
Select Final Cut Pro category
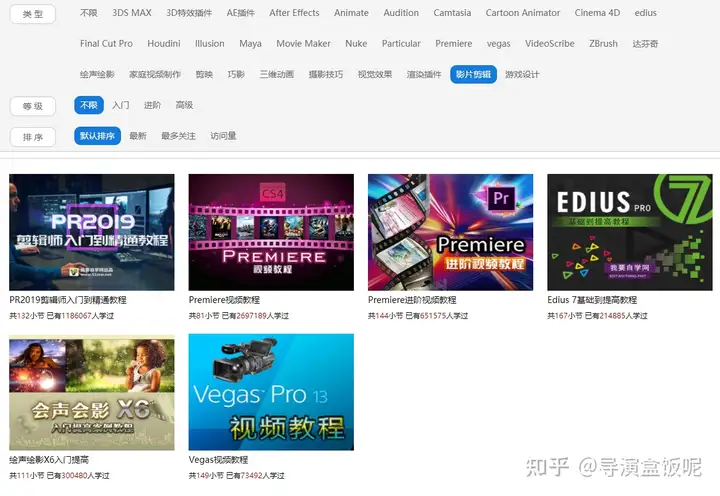pyautogui.click(x=106, y=44)
